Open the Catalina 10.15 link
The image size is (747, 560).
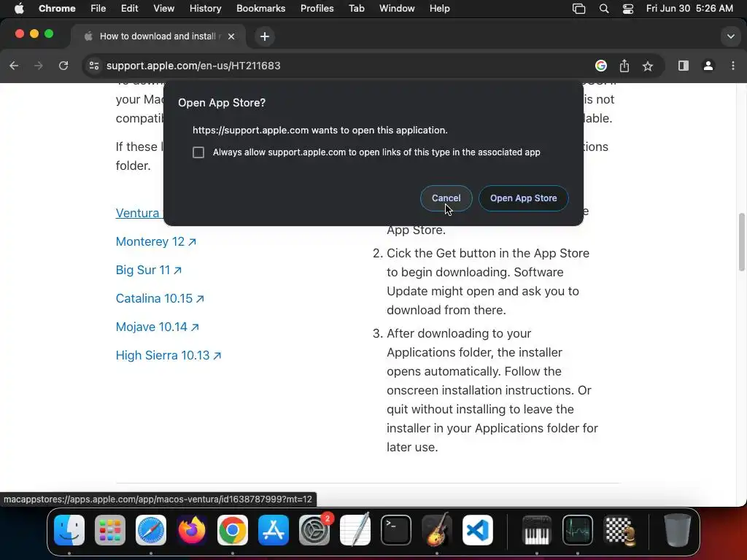tap(160, 298)
